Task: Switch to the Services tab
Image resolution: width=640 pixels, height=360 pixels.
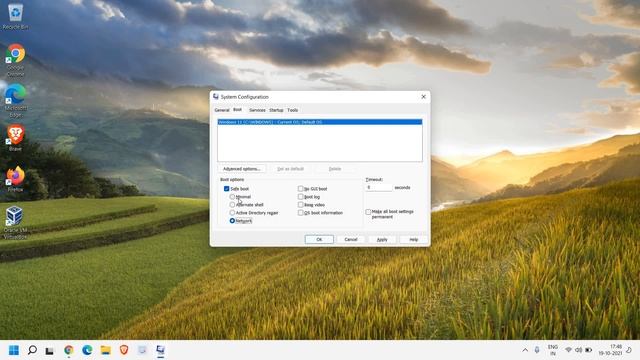Action: [x=257, y=110]
